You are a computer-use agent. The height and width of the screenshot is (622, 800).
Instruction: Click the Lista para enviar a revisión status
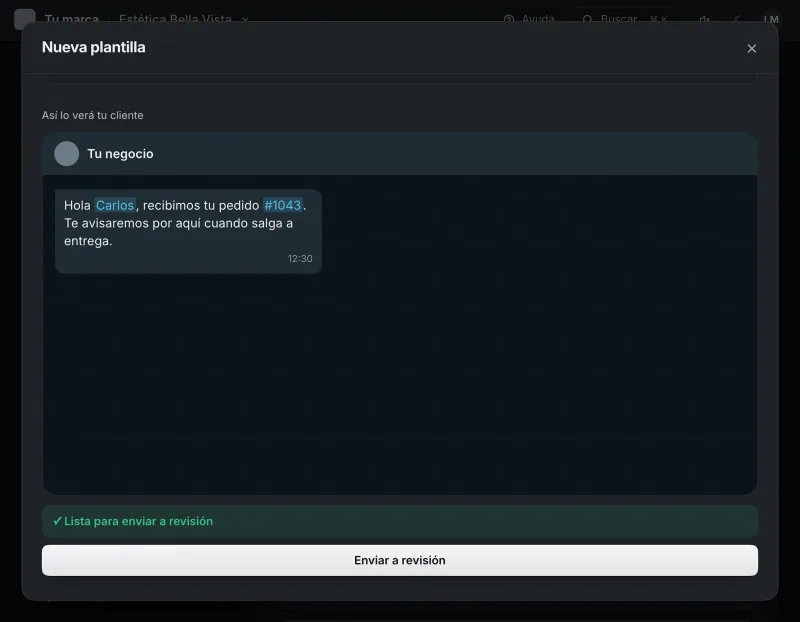point(399,521)
